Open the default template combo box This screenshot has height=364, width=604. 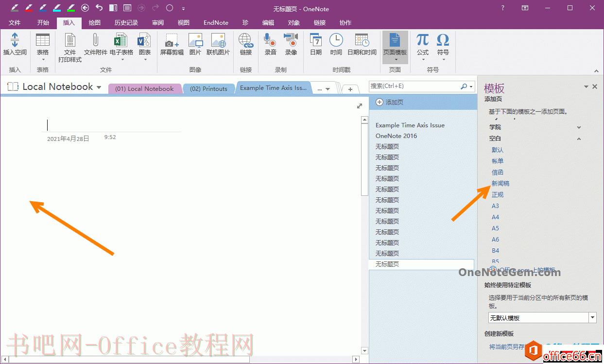coord(542,318)
